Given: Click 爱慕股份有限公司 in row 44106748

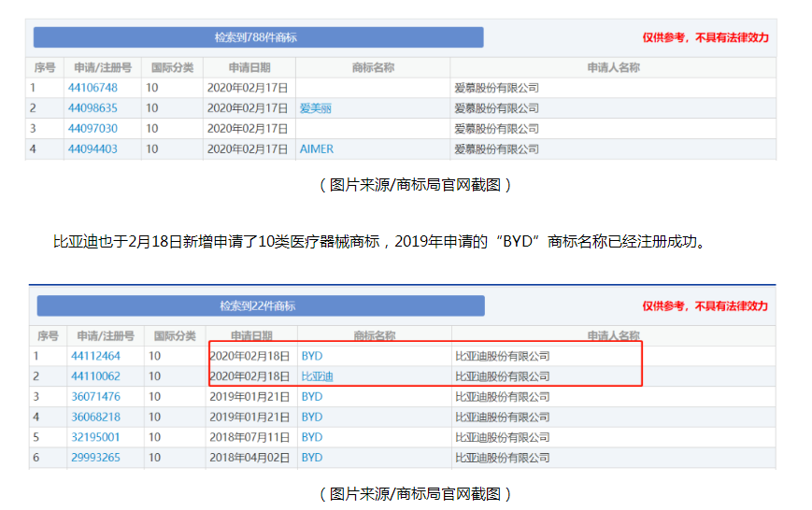Looking at the screenshot, I should click(x=496, y=88).
